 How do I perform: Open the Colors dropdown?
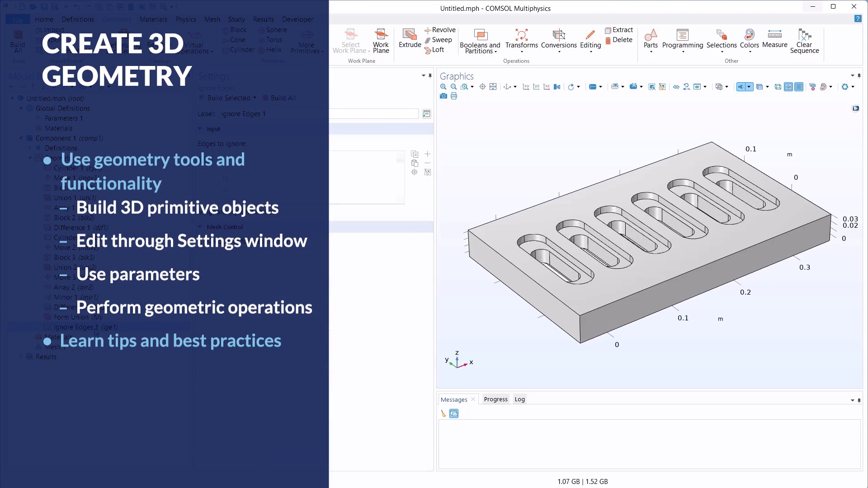(x=749, y=41)
